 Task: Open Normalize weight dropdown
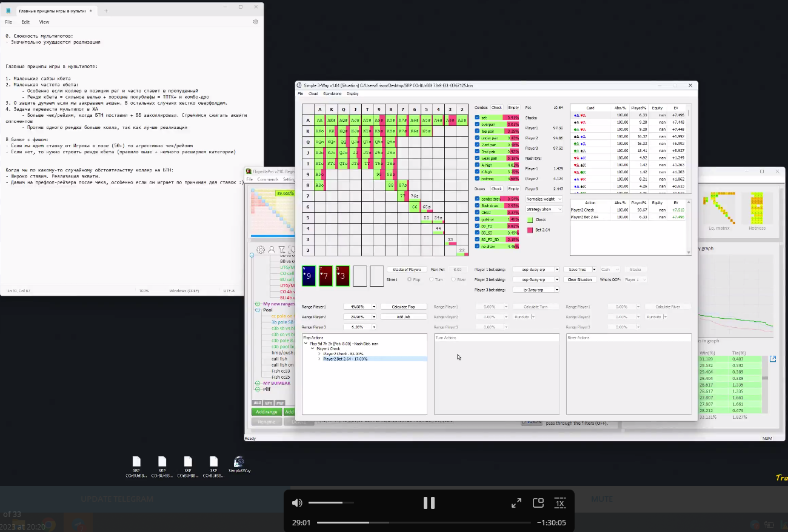point(544,199)
